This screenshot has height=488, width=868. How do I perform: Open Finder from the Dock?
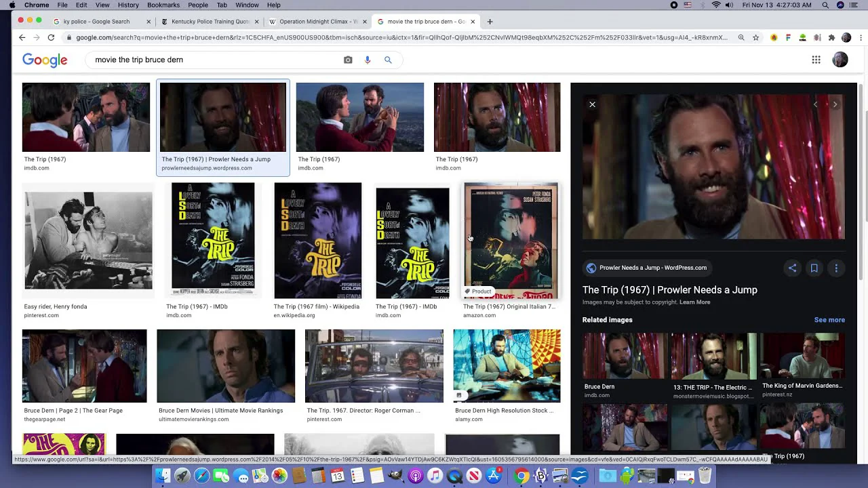click(163, 476)
